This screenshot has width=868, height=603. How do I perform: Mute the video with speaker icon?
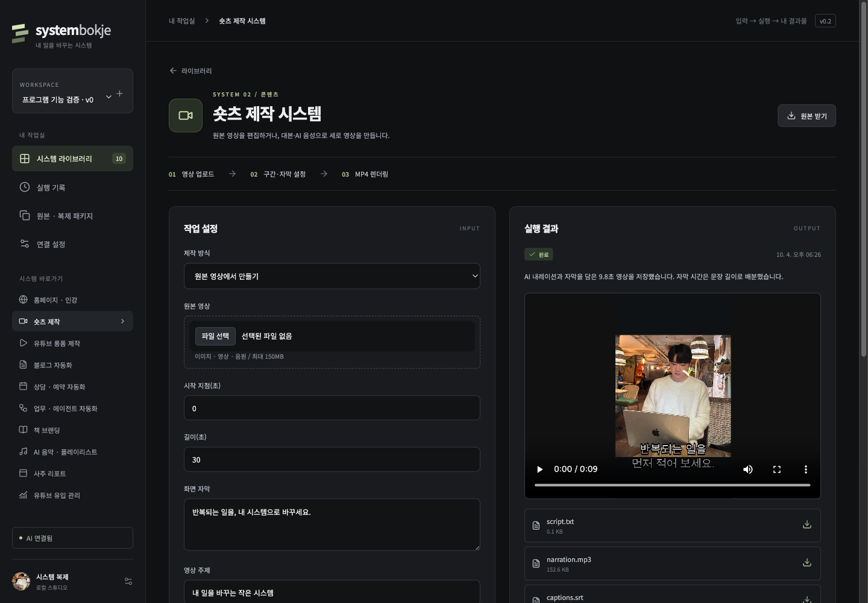[748, 469]
